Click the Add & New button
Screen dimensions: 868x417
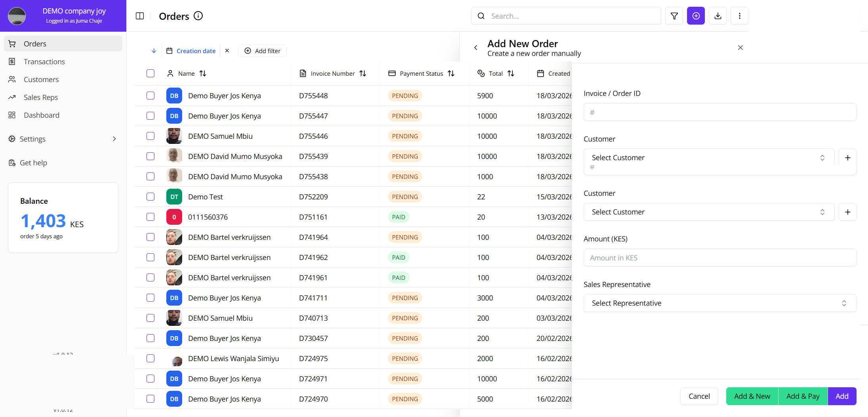pos(752,396)
